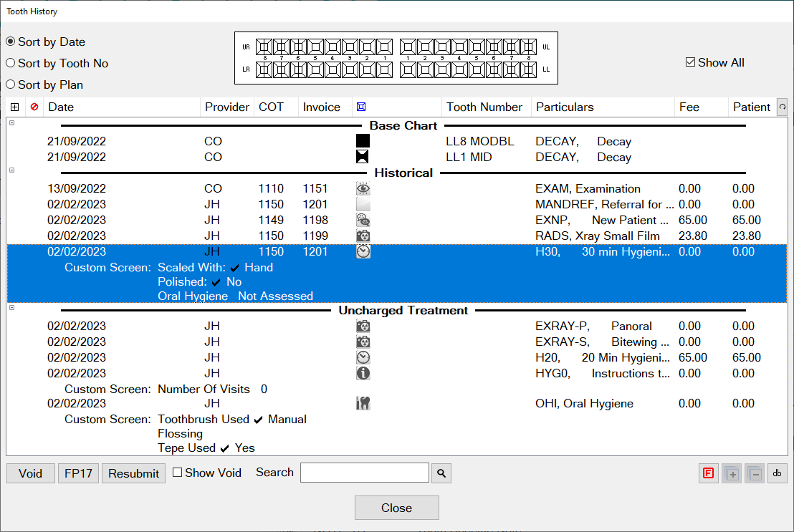Click the Particulars column header

(x=603, y=107)
